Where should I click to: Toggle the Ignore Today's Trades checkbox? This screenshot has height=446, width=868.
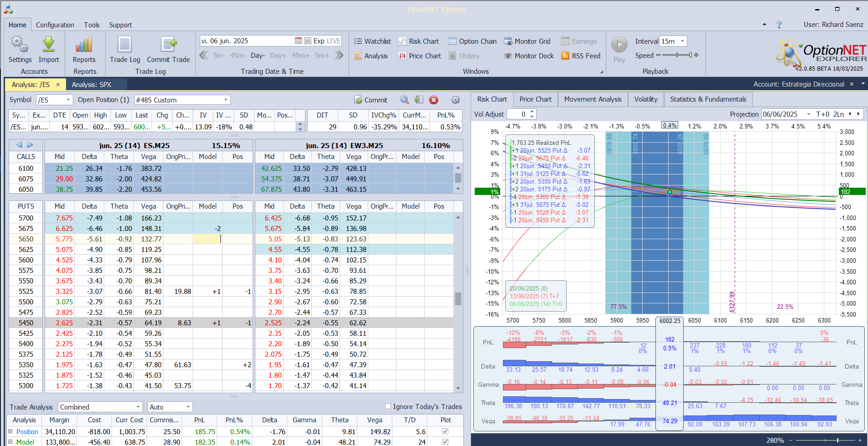(388, 406)
